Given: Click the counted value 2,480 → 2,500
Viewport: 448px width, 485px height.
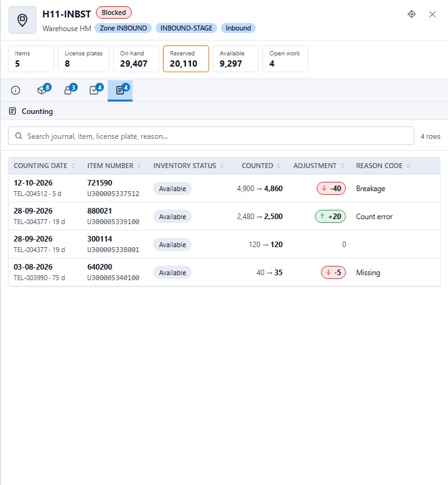Looking at the screenshot, I should [259, 217].
